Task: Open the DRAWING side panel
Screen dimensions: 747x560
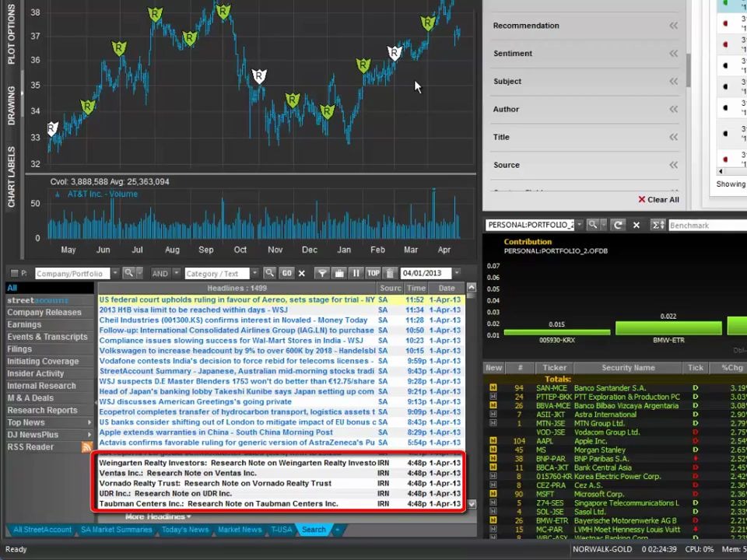Action: pos(11,106)
